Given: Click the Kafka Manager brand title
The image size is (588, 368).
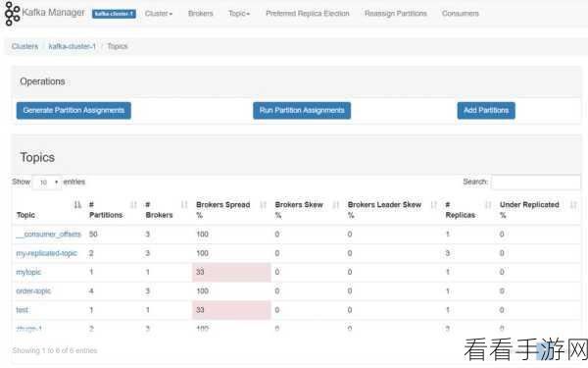Looking at the screenshot, I should tap(54, 13).
